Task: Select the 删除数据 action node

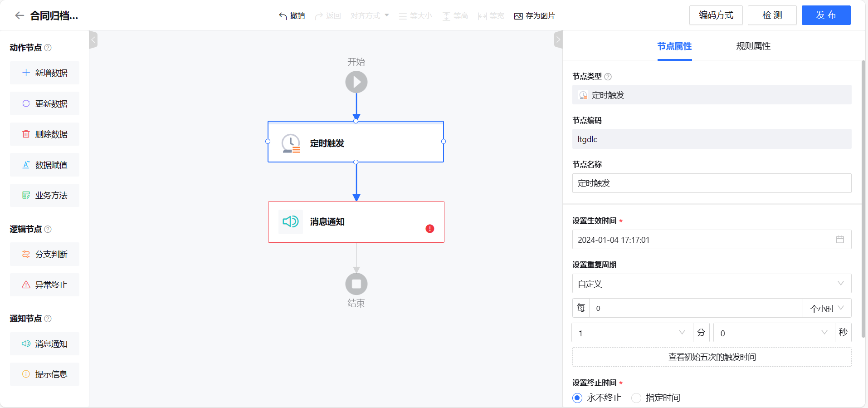Action: click(44, 134)
